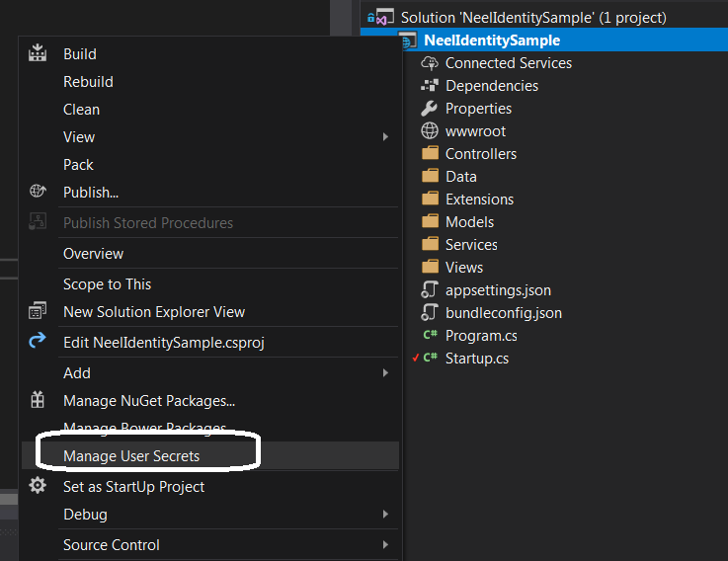Viewport: 728px width, 561px height.
Task: Select the NeelIdentitySample project node
Action: pyautogui.click(x=491, y=40)
